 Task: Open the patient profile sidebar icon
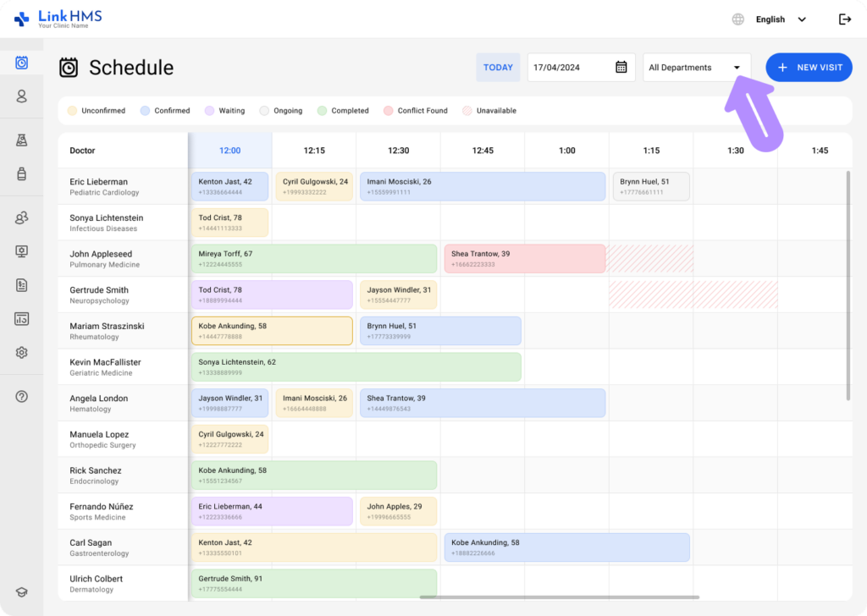(x=21, y=96)
